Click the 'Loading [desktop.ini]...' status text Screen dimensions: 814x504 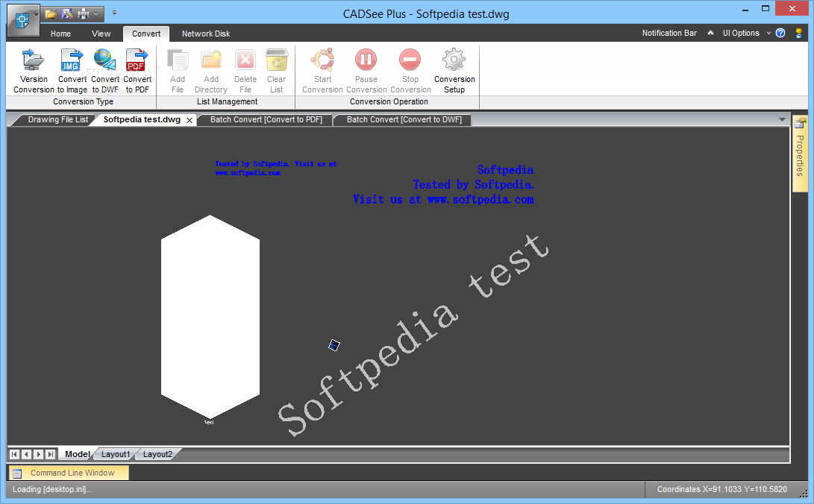click(52, 490)
